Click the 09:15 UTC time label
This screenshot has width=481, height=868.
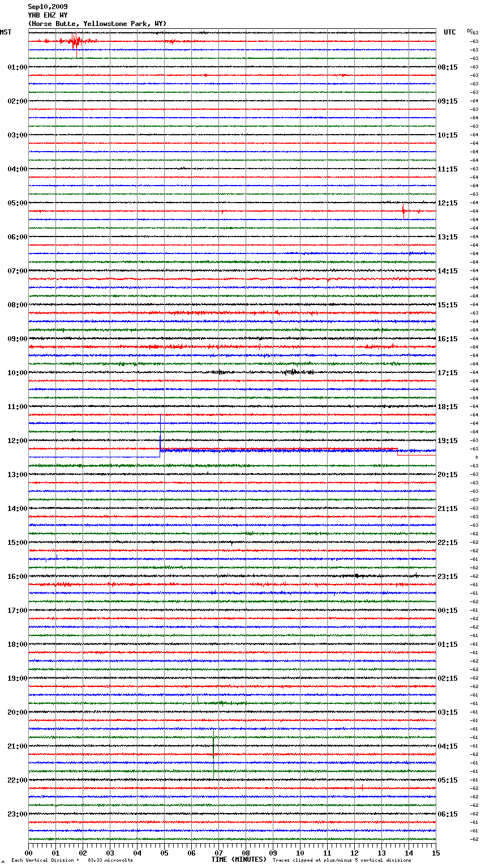[x=448, y=101]
